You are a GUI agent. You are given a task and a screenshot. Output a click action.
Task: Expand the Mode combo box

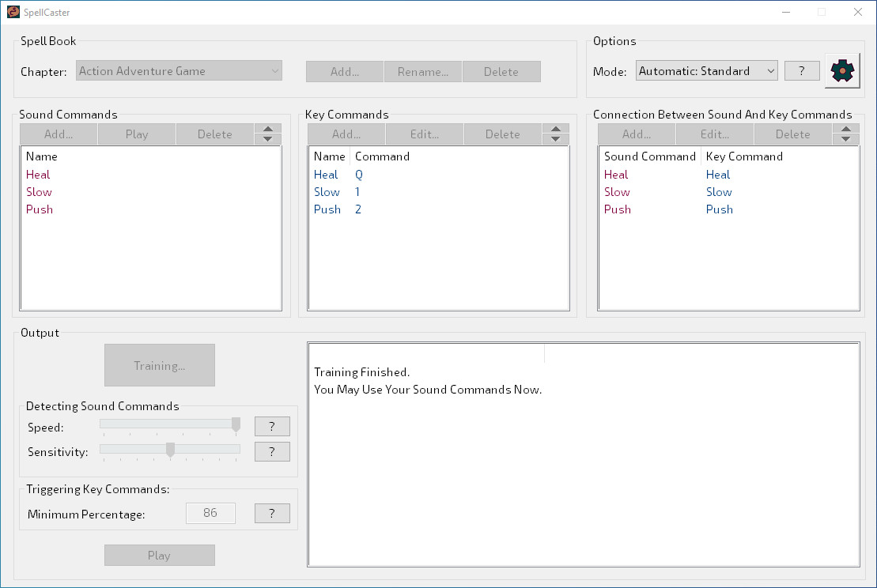[x=706, y=71]
